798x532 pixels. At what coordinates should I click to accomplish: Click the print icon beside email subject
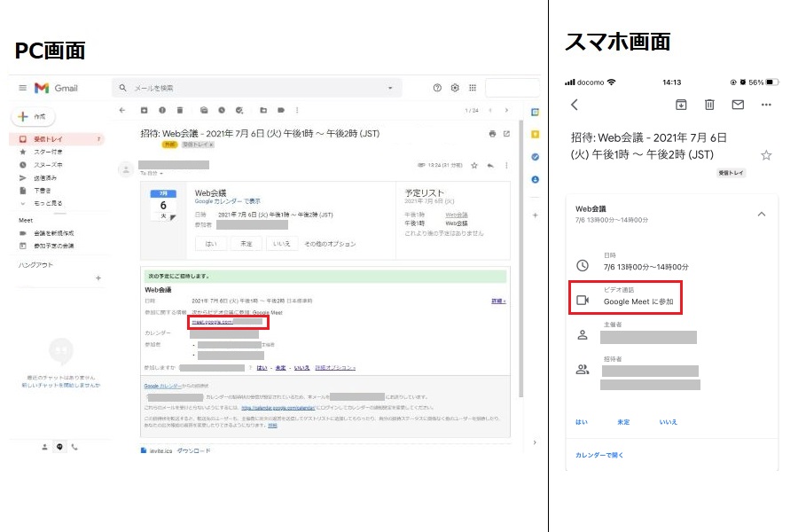[493, 134]
